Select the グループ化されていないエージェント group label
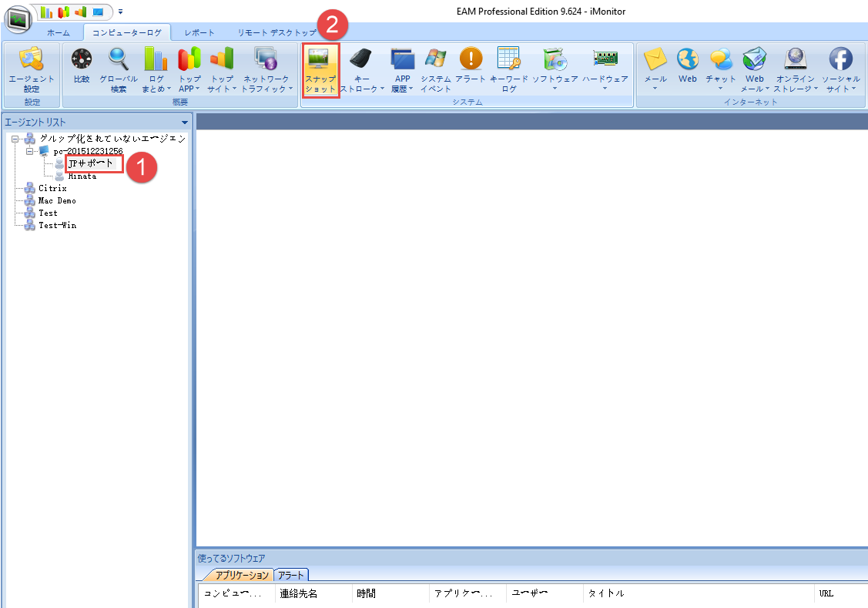This screenshot has width=868, height=608. (x=113, y=139)
